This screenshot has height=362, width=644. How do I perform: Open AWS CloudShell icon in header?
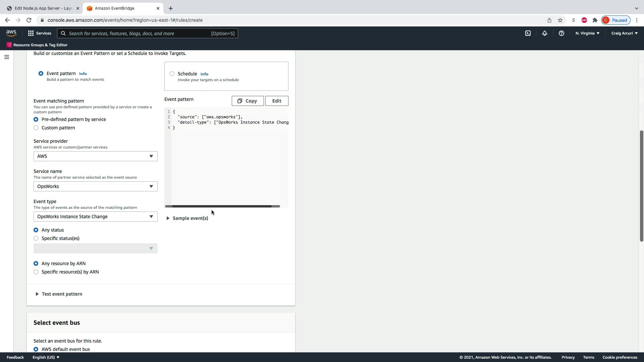coord(528,33)
